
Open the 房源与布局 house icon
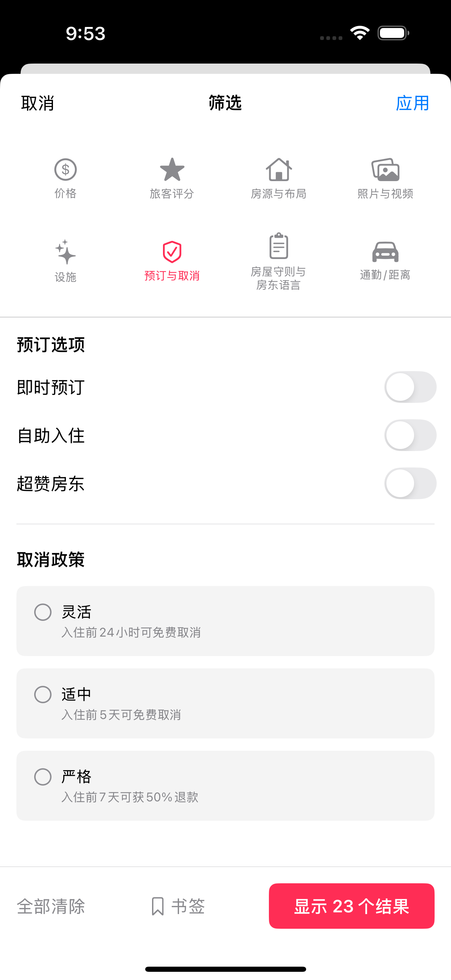[x=278, y=170]
